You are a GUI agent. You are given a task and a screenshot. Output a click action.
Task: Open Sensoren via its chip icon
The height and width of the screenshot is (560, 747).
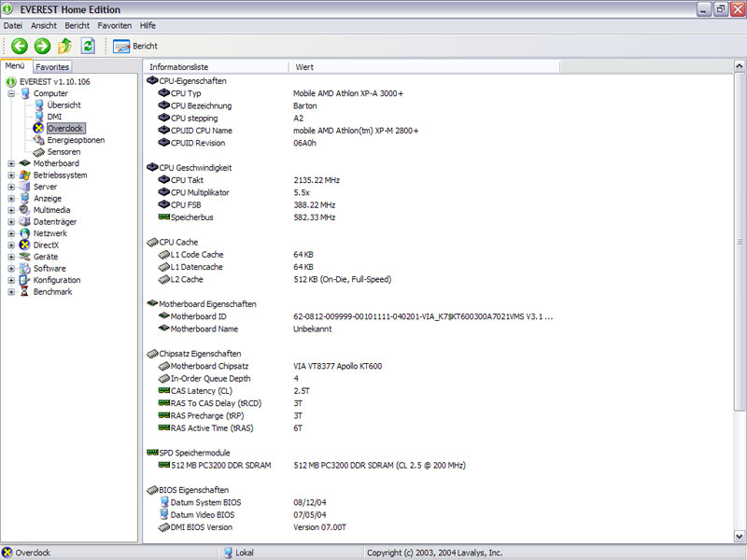(38, 152)
